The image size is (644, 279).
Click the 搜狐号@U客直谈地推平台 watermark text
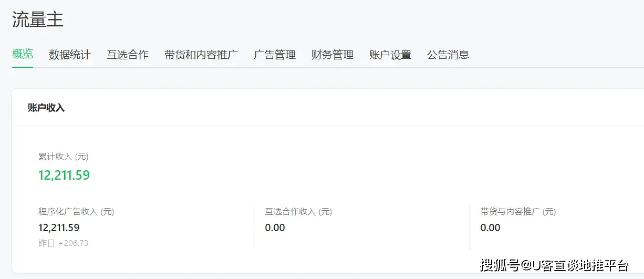[x=554, y=265]
